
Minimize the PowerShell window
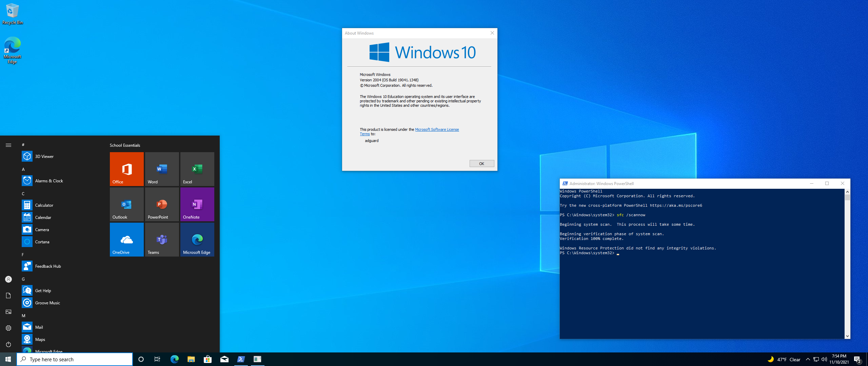(x=812, y=183)
